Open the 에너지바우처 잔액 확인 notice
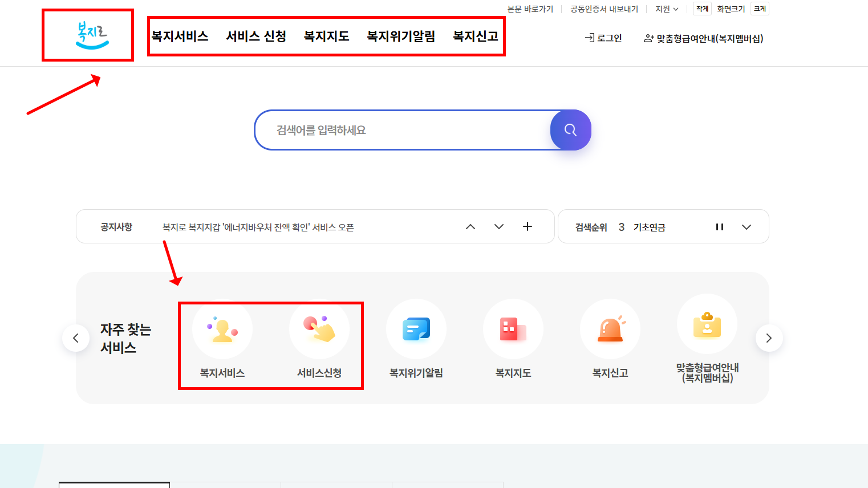 (x=258, y=227)
